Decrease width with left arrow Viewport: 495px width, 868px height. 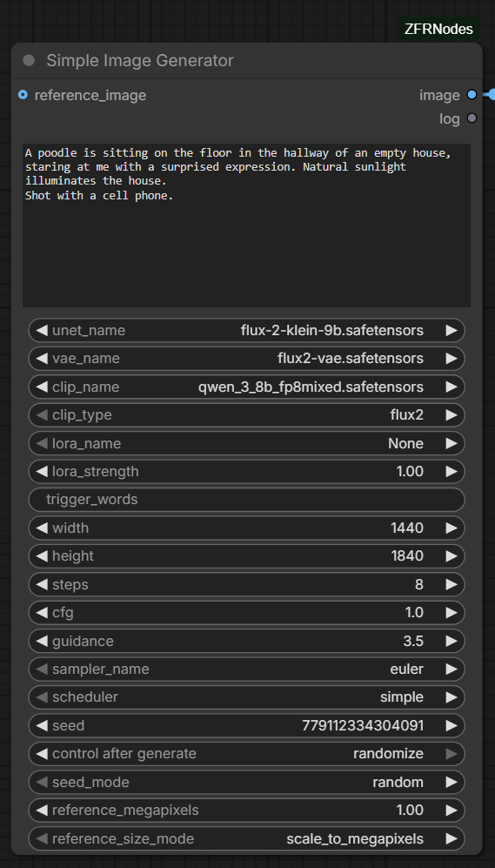point(42,528)
